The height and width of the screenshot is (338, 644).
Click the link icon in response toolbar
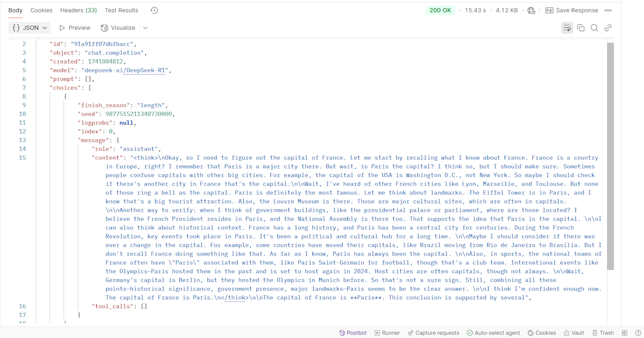[608, 28]
